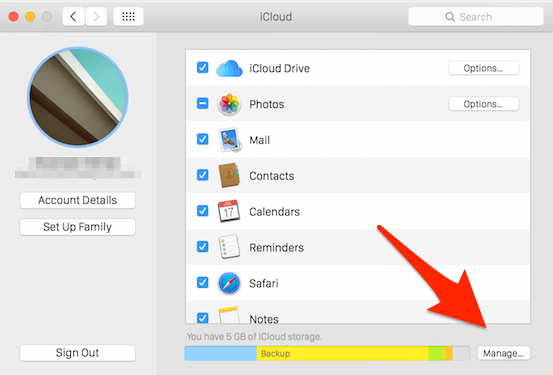This screenshot has width=553, height=375.
Task: Click the Contacts label
Action: pyautogui.click(x=272, y=176)
